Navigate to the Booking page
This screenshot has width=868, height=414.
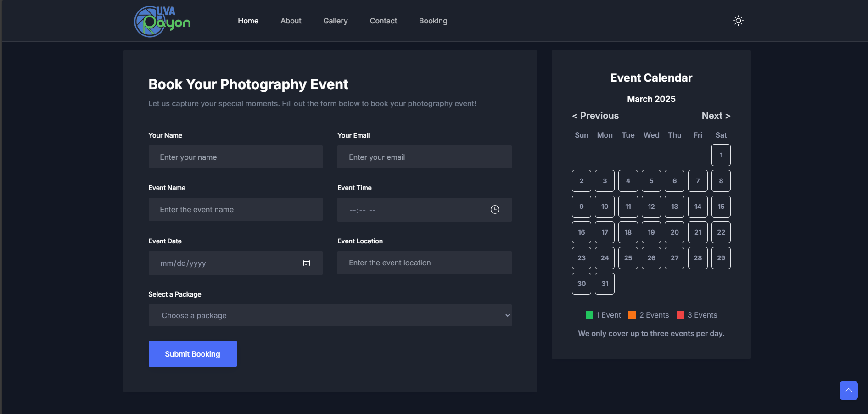coord(432,21)
